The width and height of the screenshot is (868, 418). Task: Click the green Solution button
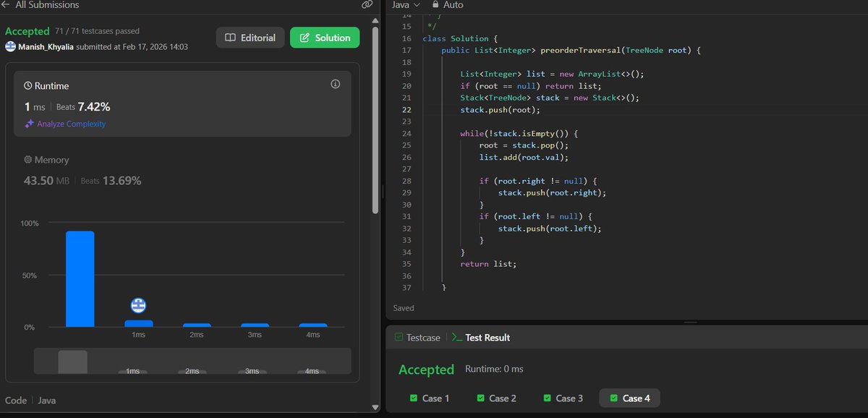(325, 38)
